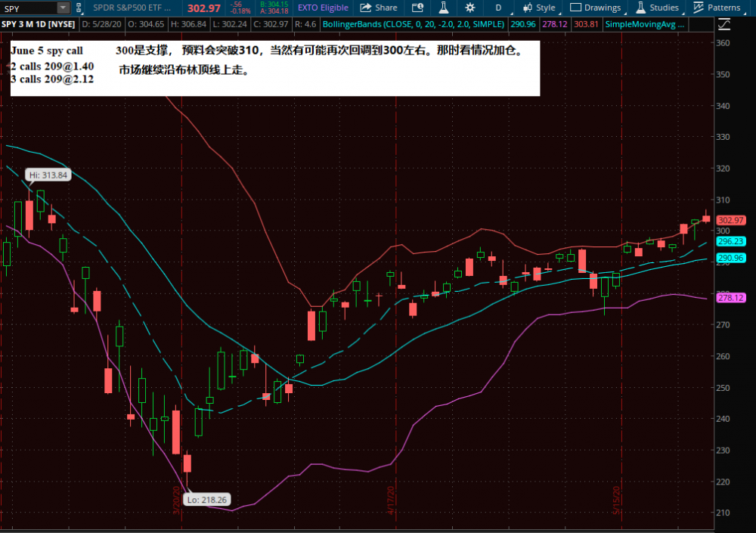The image size is (756, 533).
Task: Open chart settings gear icon
Action: click(470, 8)
